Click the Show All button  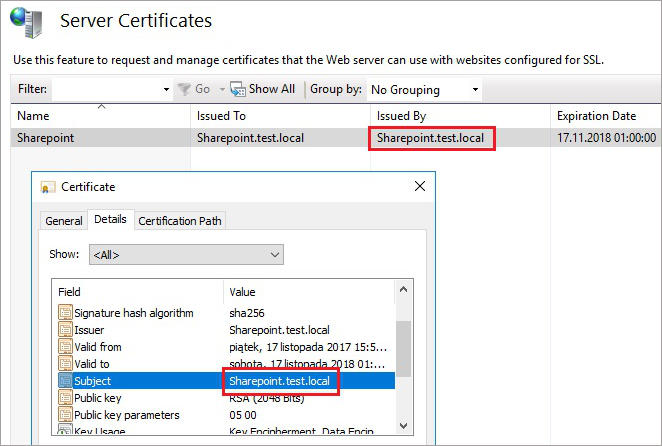coord(263,89)
